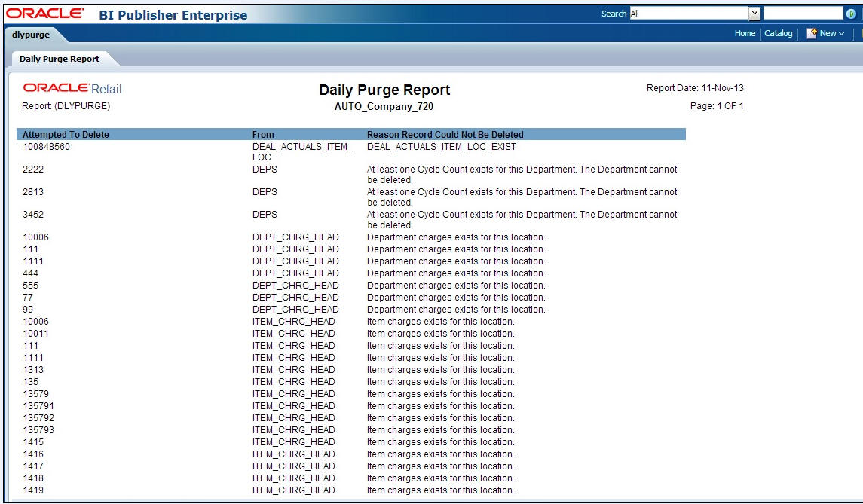The width and height of the screenshot is (863, 504).
Task: Click the Oracle logo in header
Action: click(x=45, y=14)
